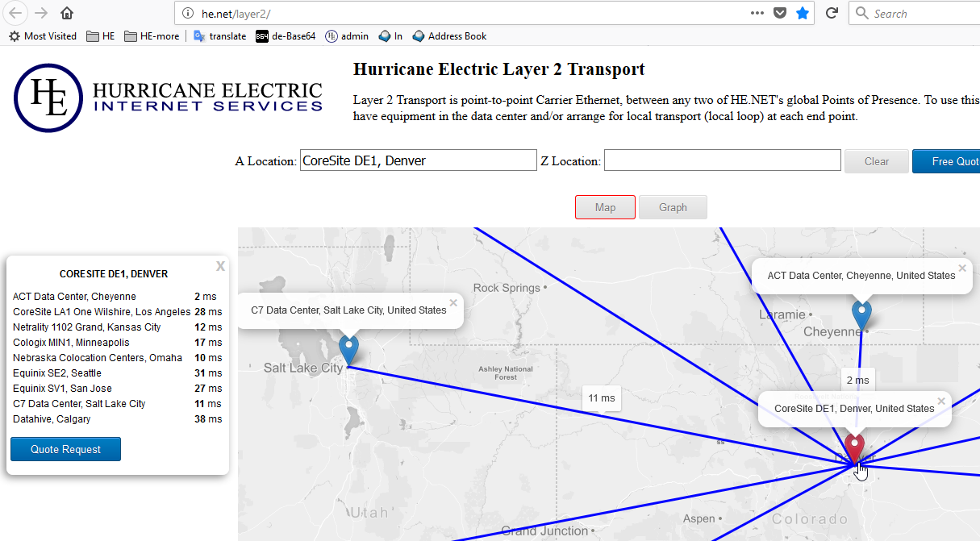
Task: Close the CoreSite DE1 latency panel
Action: [220, 266]
